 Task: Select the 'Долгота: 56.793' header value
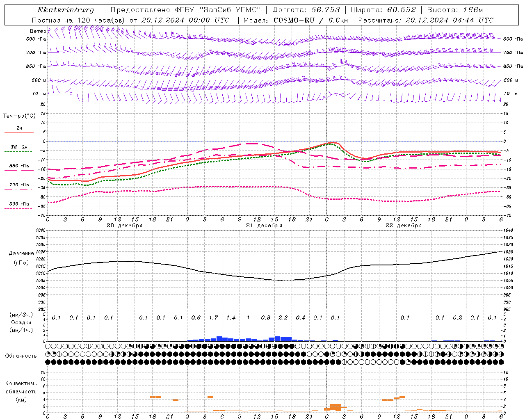point(306,10)
